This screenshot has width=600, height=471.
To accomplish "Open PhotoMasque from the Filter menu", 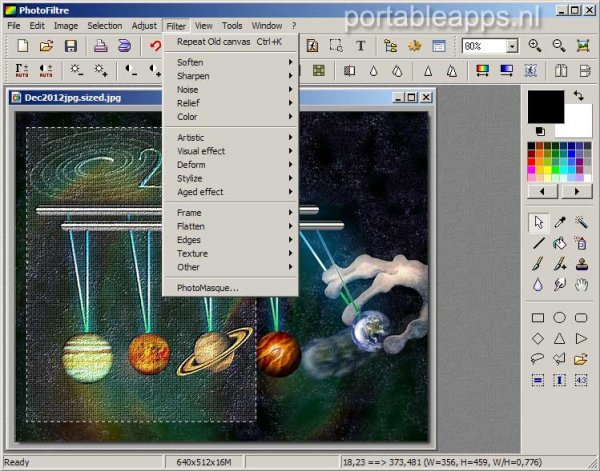I will [x=208, y=288].
